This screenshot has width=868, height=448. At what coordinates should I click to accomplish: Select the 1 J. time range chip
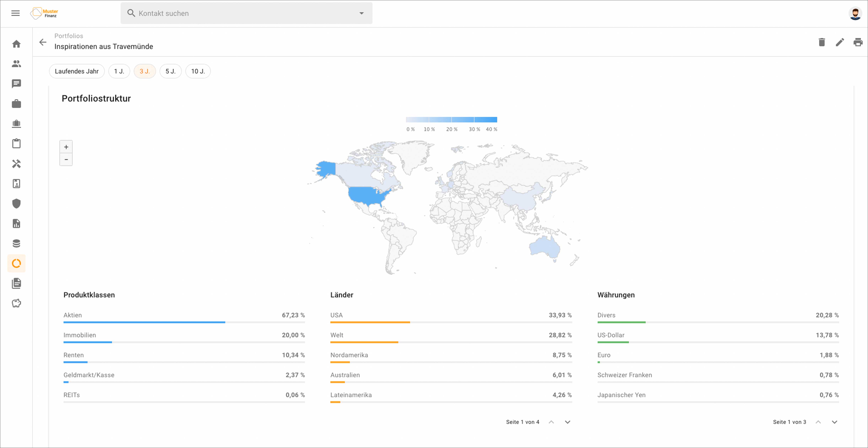pos(119,71)
